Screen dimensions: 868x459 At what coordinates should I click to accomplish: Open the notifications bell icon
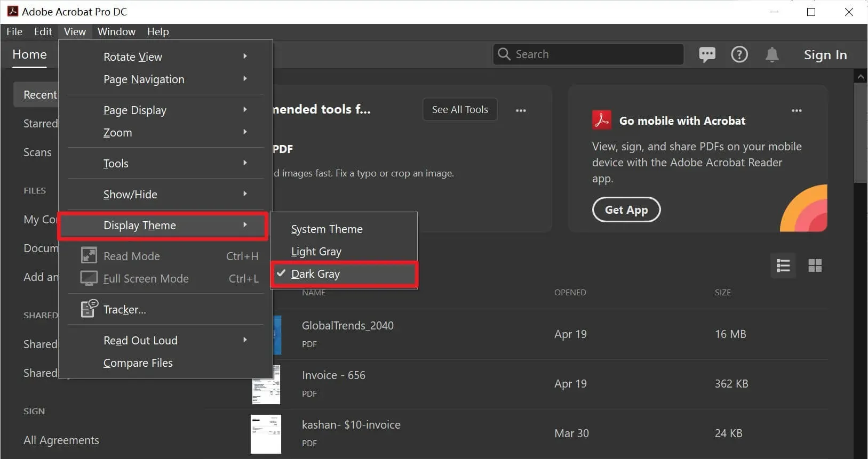click(x=772, y=54)
